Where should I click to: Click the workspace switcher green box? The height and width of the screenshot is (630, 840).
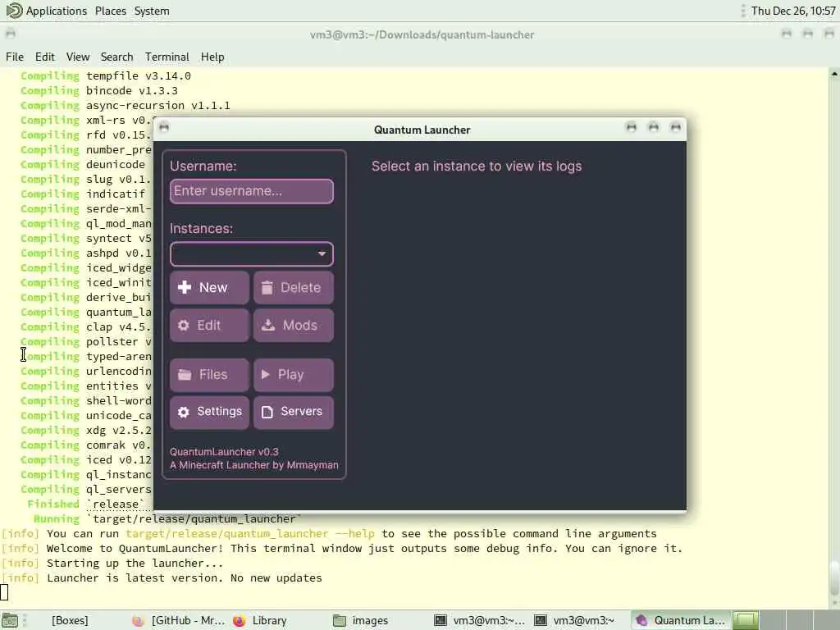(x=745, y=620)
